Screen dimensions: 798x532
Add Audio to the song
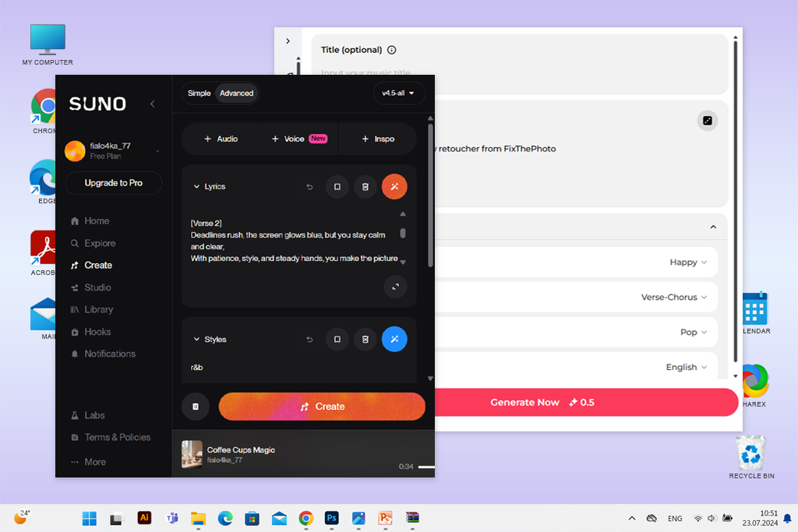click(x=221, y=139)
